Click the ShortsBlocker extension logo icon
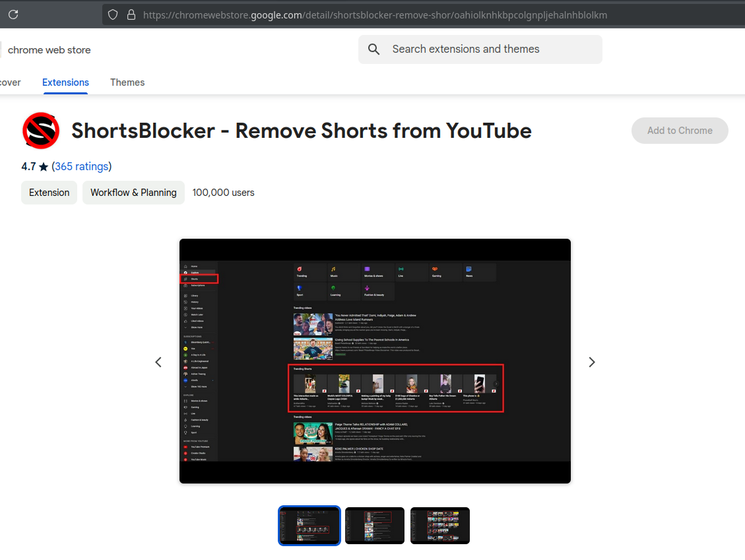The height and width of the screenshot is (560, 745). tap(41, 131)
